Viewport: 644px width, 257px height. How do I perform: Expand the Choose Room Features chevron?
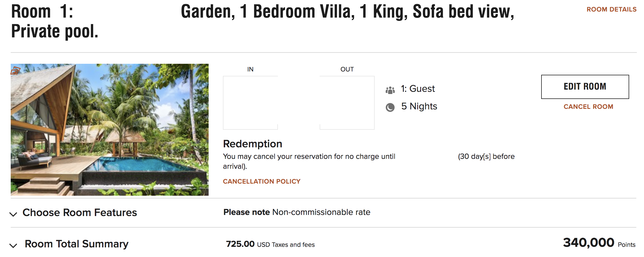pyautogui.click(x=13, y=214)
